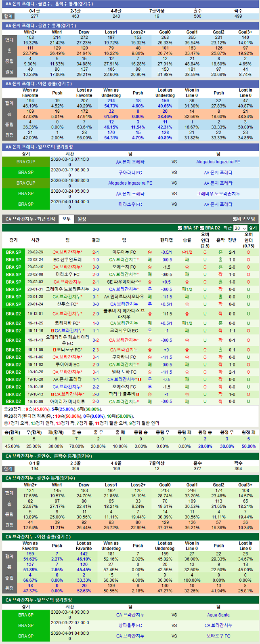Viewport: 260px width, 644px height.
Task: Open Agua Santa team link
Action: [x=218, y=615]
